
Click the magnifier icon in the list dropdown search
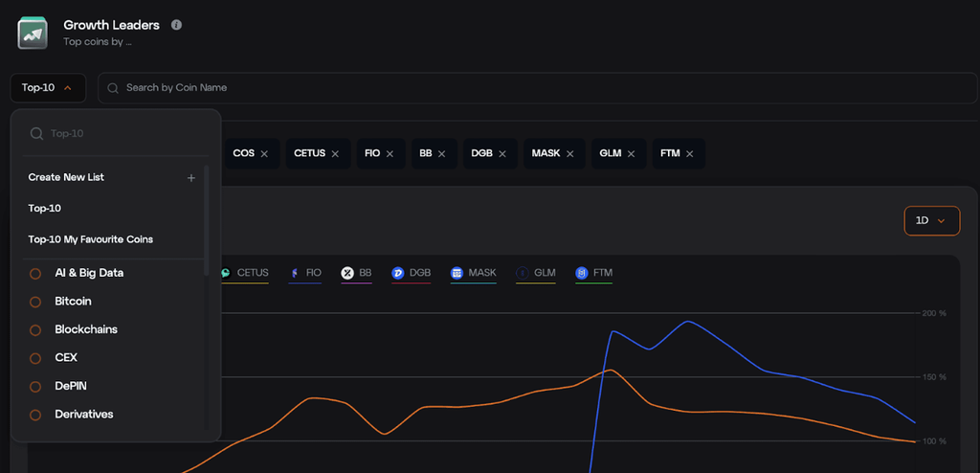tap(37, 133)
